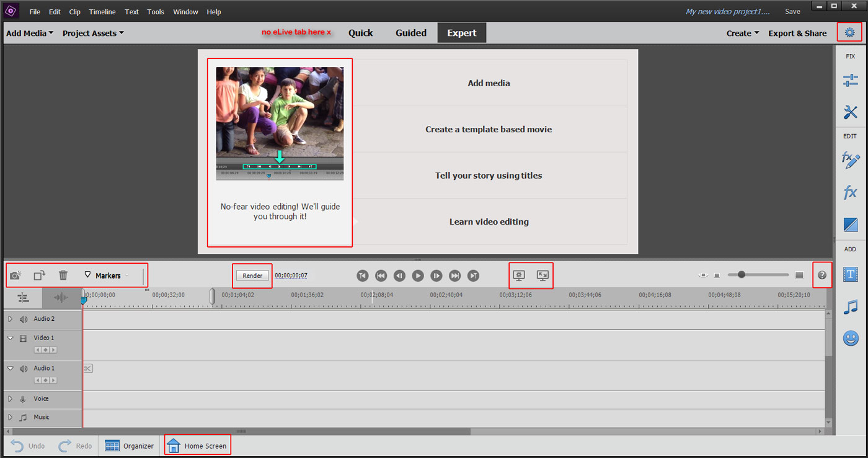
Task: Toggle the Video 1 filmstrip track icon
Action: click(24, 338)
